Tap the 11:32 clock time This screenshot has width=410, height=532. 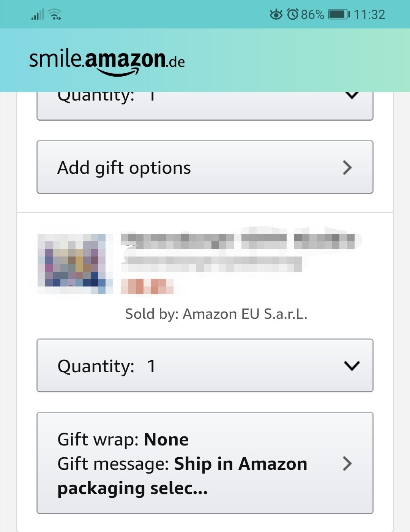(x=369, y=15)
